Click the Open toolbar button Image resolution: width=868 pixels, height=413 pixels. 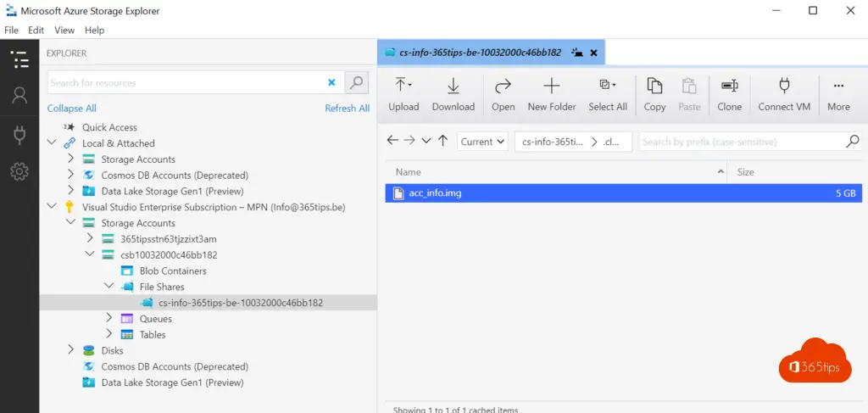(x=503, y=95)
